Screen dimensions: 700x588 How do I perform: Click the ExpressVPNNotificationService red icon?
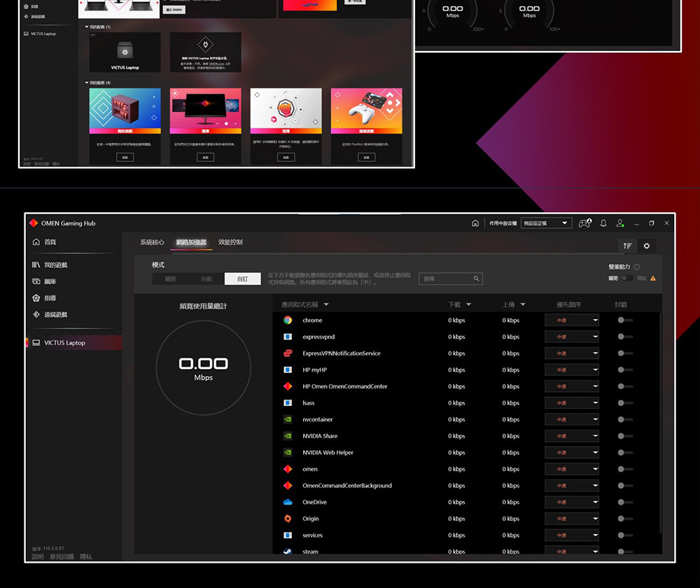tap(288, 353)
